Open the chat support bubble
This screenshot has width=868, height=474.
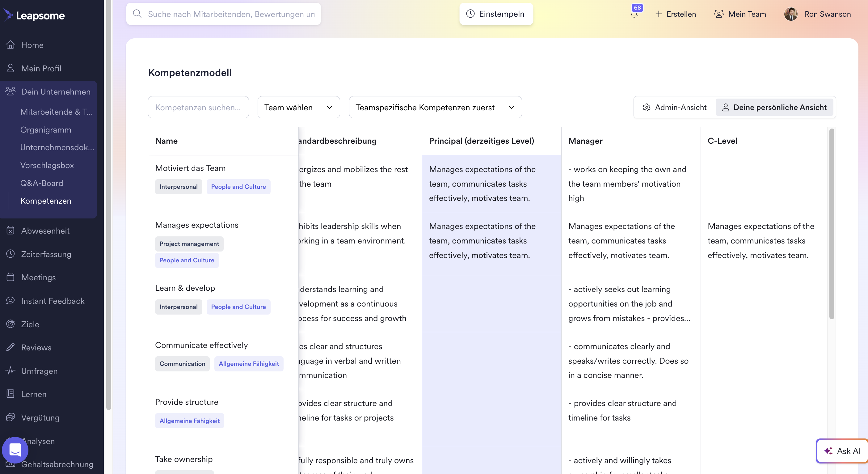pyautogui.click(x=15, y=450)
